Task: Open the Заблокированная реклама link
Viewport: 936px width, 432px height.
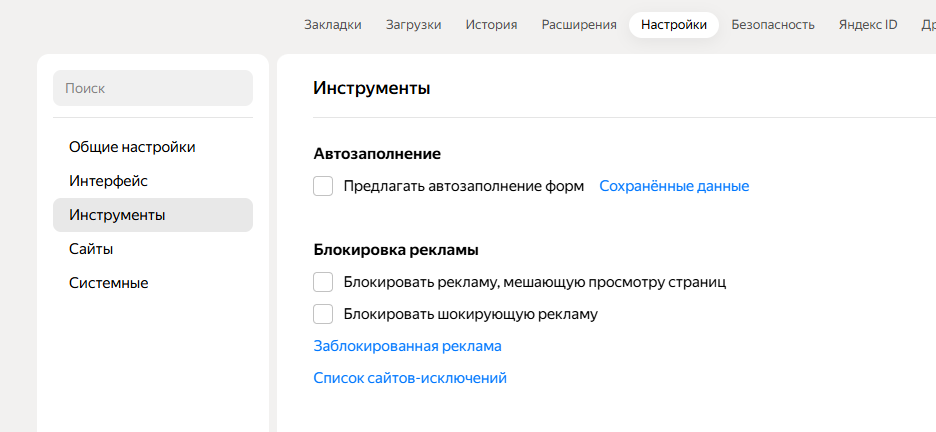Action: (x=407, y=346)
